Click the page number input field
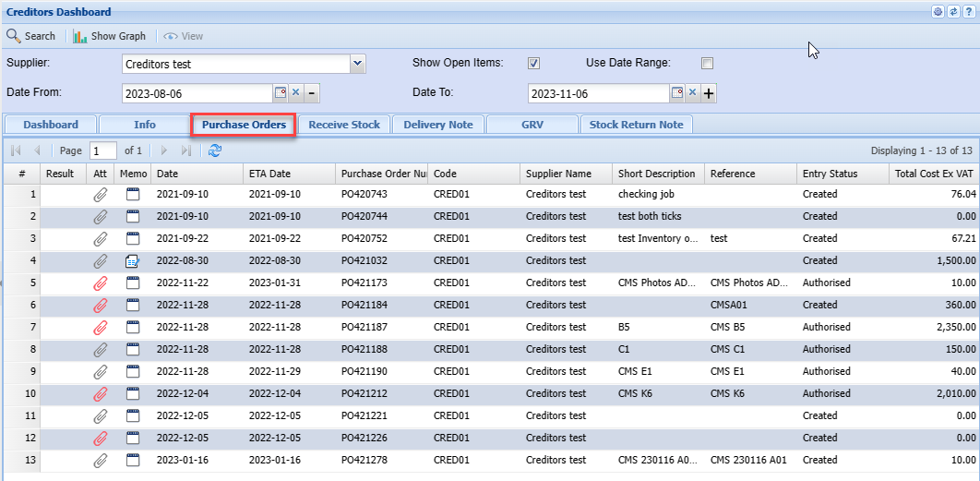Image resolution: width=980 pixels, height=481 pixels. pos(102,150)
